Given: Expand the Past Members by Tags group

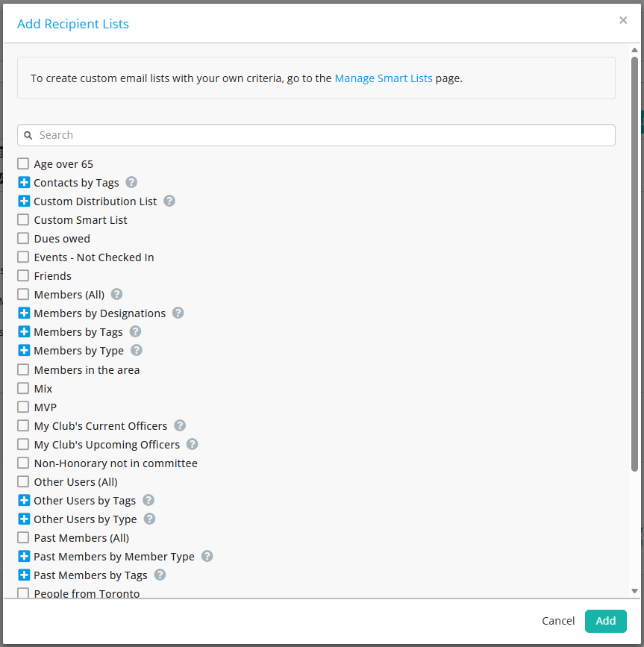Looking at the screenshot, I should (x=23, y=575).
